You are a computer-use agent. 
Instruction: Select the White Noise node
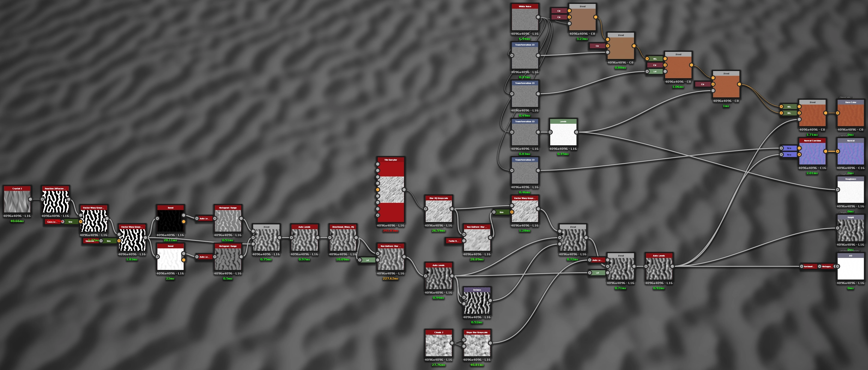[x=525, y=19]
